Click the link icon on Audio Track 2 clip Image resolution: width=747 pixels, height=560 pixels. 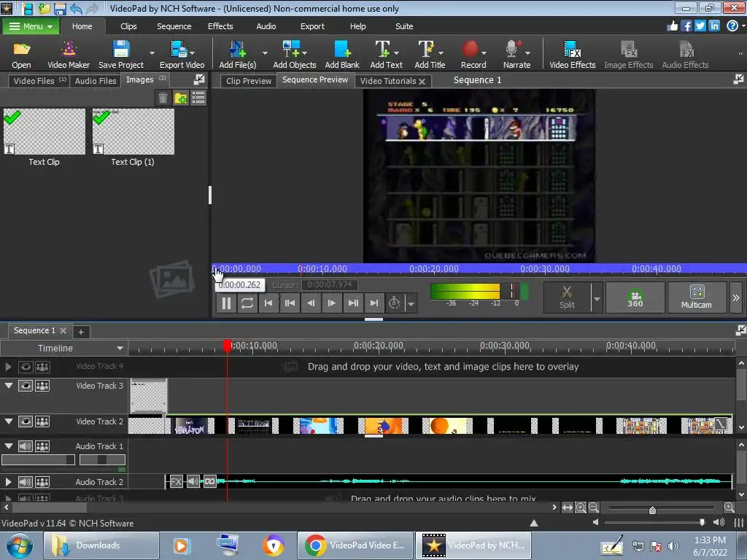209,481
